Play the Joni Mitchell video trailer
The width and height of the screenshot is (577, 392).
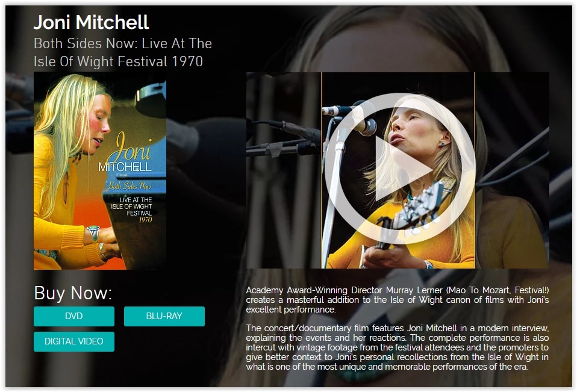(400, 168)
